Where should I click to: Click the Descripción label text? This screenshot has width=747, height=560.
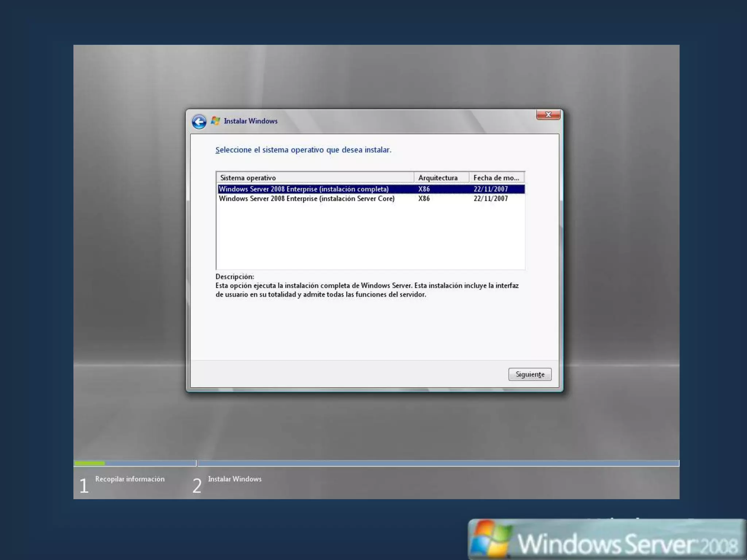(x=235, y=277)
